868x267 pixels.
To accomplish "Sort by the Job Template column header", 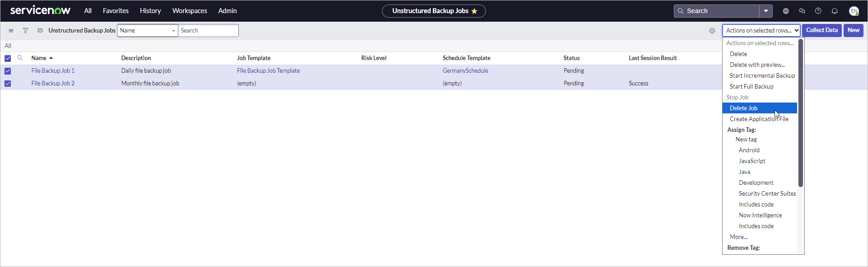I will [x=254, y=58].
